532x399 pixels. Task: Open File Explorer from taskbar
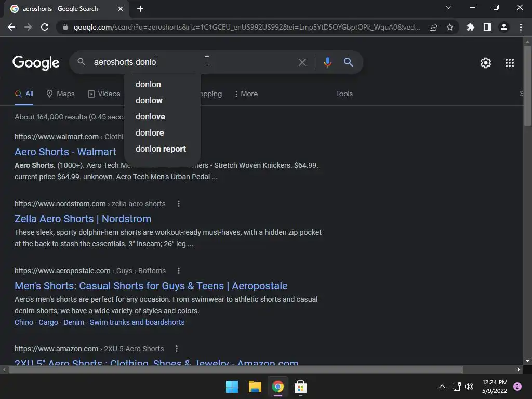pyautogui.click(x=255, y=387)
